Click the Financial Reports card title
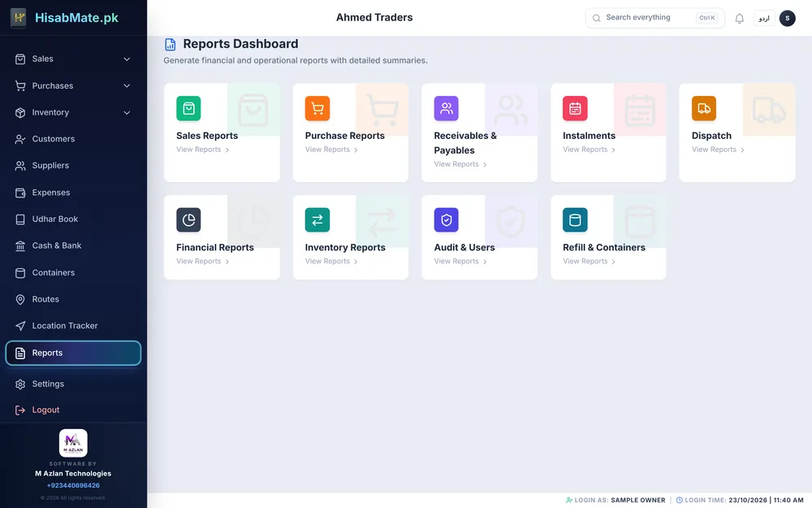Image resolution: width=812 pixels, height=508 pixels. (x=215, y=248)
